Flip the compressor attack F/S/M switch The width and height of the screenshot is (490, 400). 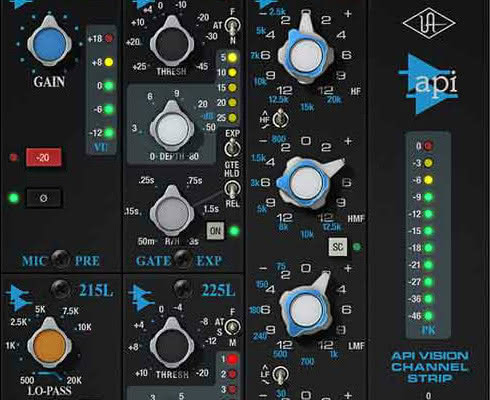232,327
